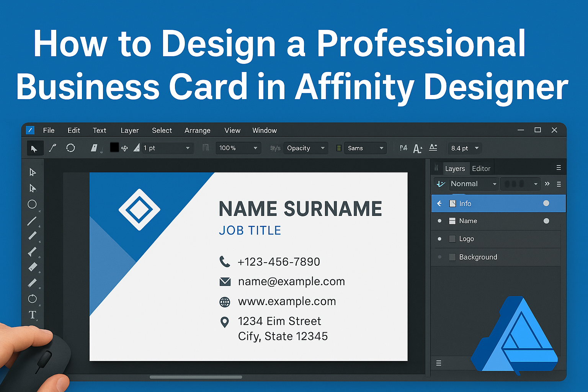Open the 100% zoom dropdown
The width and height of the screenshot is (588, 392).
coord(238,148)
